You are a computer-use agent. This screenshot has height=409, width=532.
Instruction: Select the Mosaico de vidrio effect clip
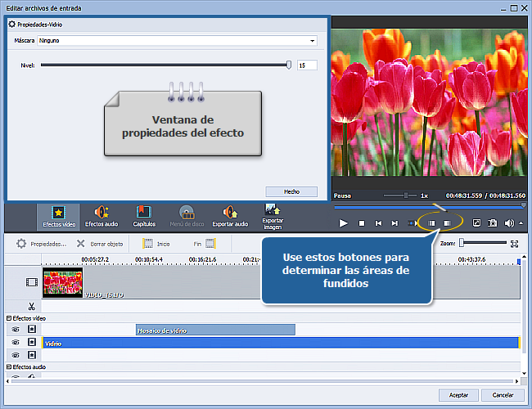click(x=215, y=330)
